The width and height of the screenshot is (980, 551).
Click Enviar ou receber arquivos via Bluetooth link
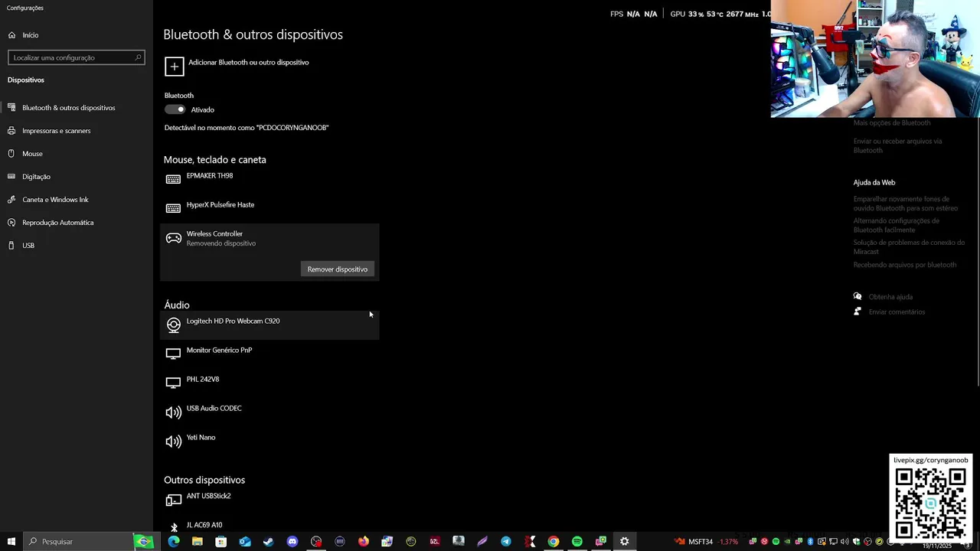point(897,145)
